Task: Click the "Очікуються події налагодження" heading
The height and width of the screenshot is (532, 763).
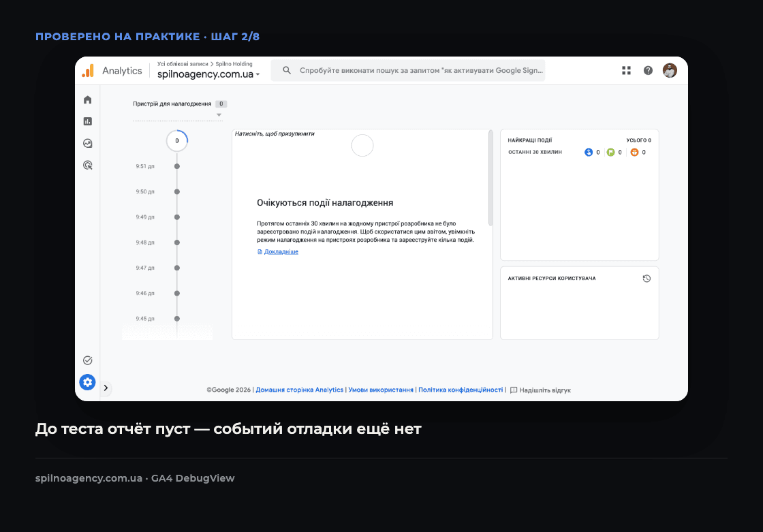Action: tap(325, 203)
